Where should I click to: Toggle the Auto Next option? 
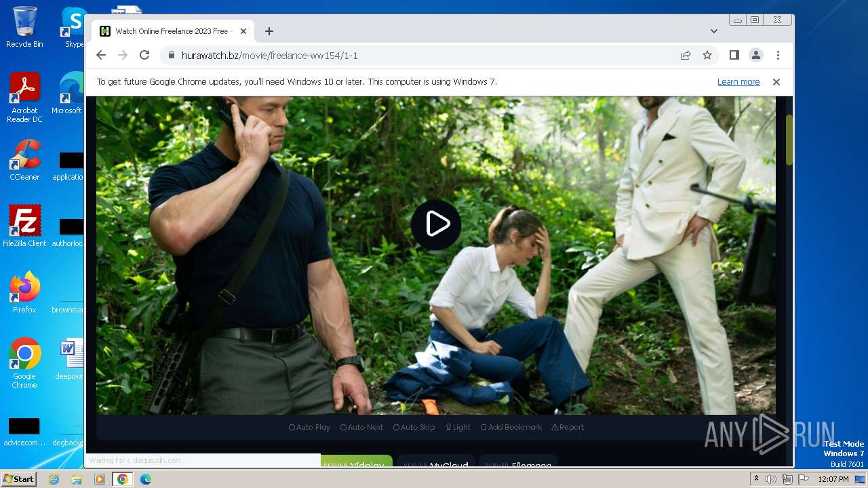(361, 428)
